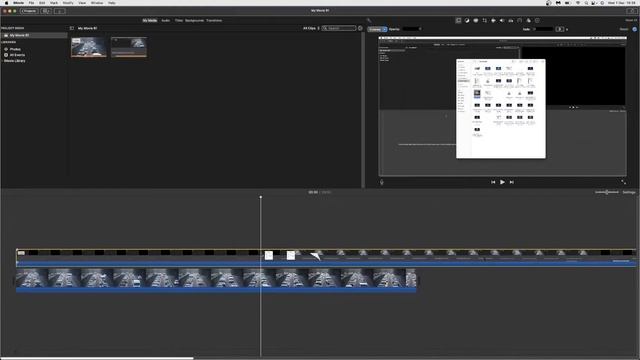640x360 pixels.
Task: Click the Reset button in overlay controls
Action: coord(624,29)
